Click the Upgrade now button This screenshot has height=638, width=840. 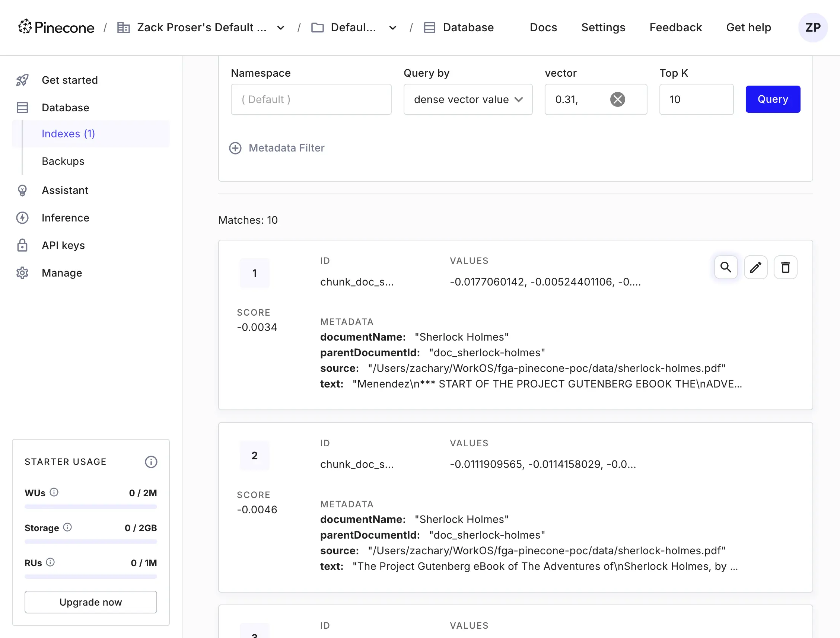coord(91,602)
